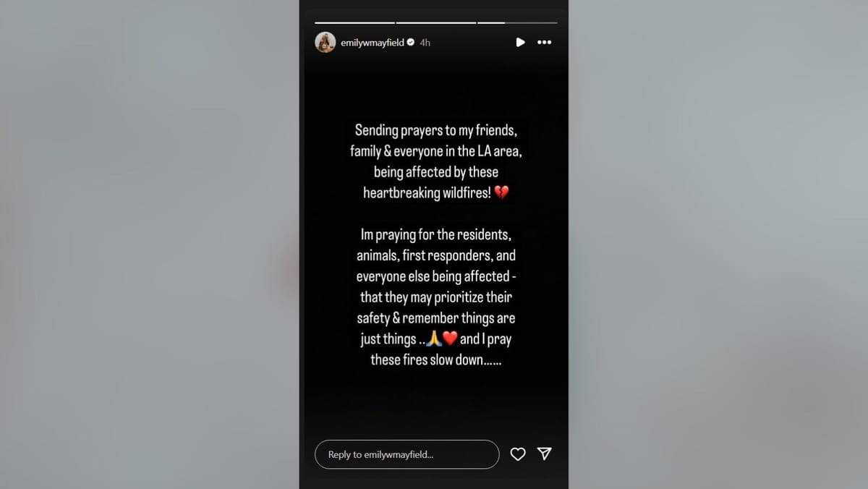Resume the story with the play button

point(520,43)
